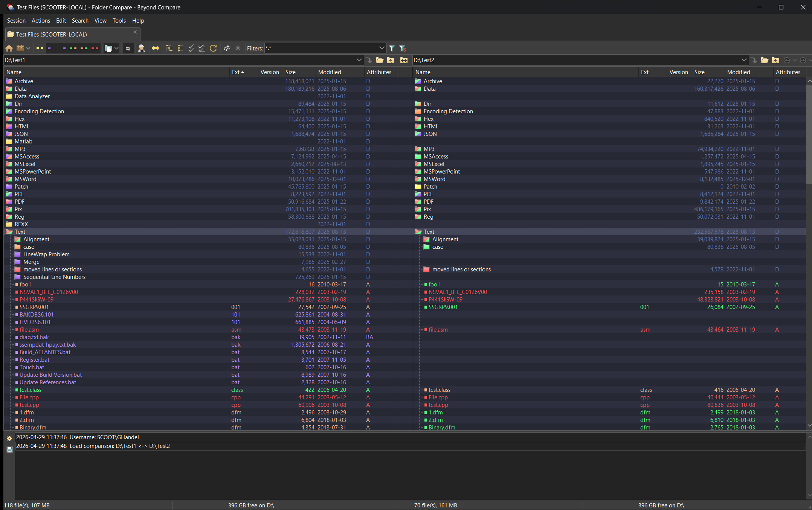
Task: Toggle red Show Differences filter
Action: (95, 48)
